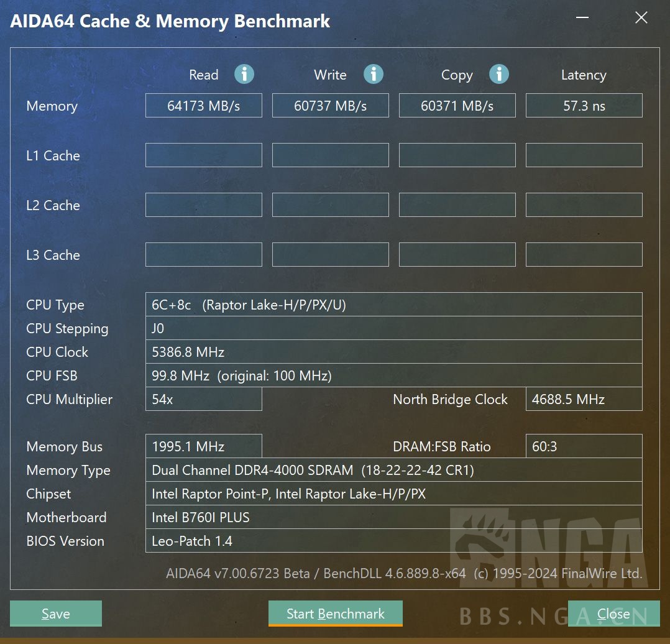The width and height of the screenshot is (670, 644).
Task: Minimize the AIDA64 benchmark window
Action: [x=582, y=18]
